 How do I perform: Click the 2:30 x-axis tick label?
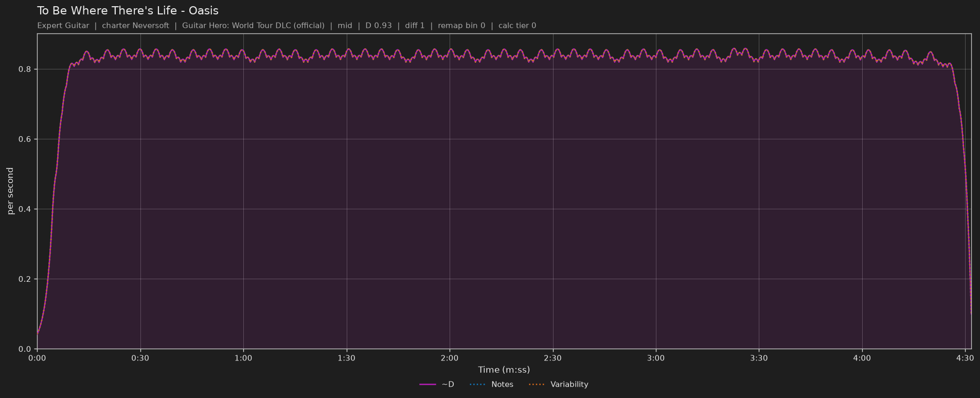[553, 358]
